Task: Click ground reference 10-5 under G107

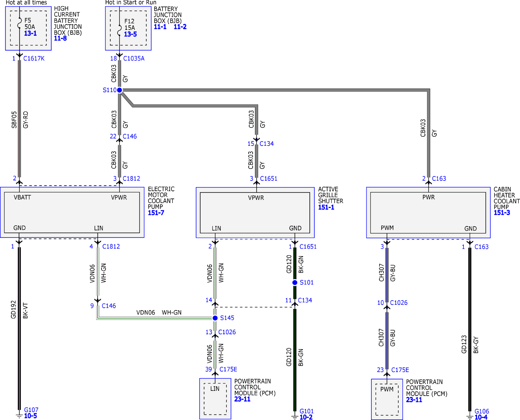Action: [x=31, y=416]
